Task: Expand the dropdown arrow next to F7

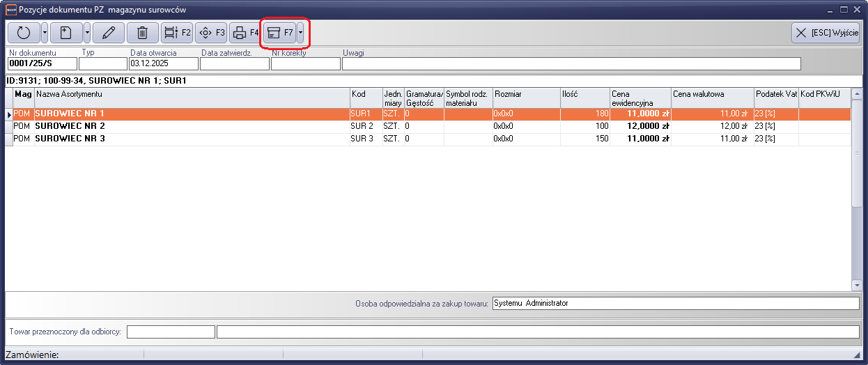Action: (x=300, y=33)
